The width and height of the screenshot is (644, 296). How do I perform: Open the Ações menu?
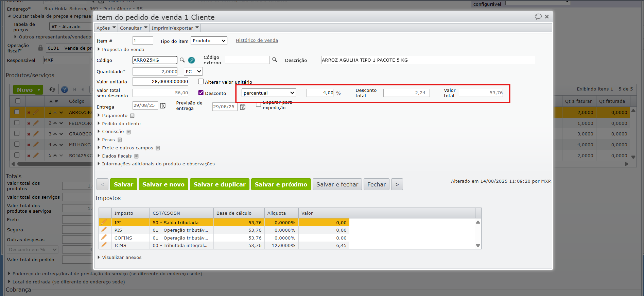[106, 28]
